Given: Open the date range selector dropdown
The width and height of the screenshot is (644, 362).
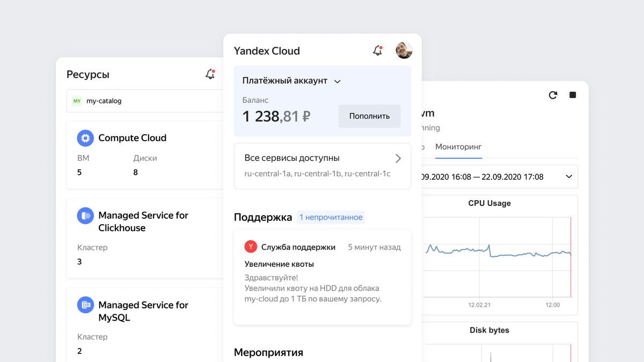Looking at the screenshot, I should pyautogui.click(x=568, y=176).
